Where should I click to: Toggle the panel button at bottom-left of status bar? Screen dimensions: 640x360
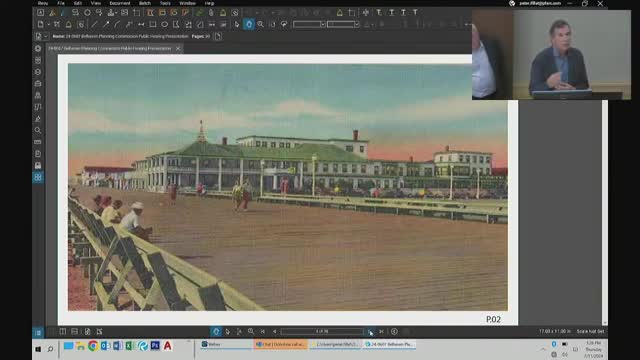pos(38,332)
